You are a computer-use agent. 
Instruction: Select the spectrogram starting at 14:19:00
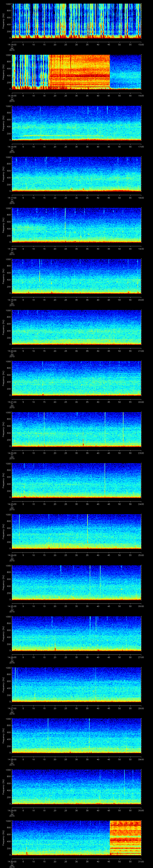click(x=76, y=276)
